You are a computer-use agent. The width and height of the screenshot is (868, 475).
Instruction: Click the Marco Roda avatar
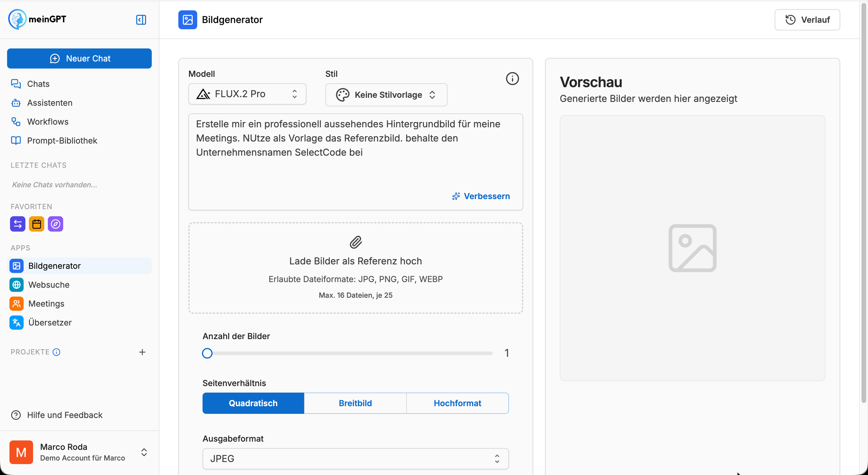[21, 452]
